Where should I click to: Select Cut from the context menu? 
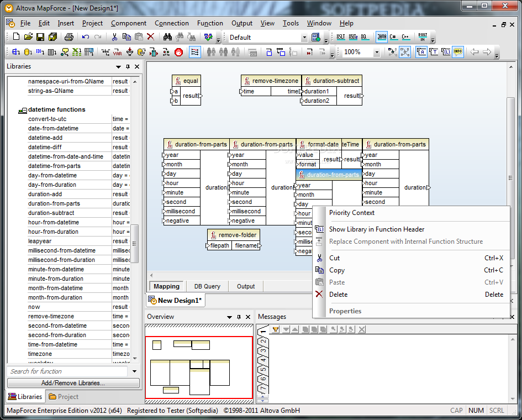click(x=411, y=258)
